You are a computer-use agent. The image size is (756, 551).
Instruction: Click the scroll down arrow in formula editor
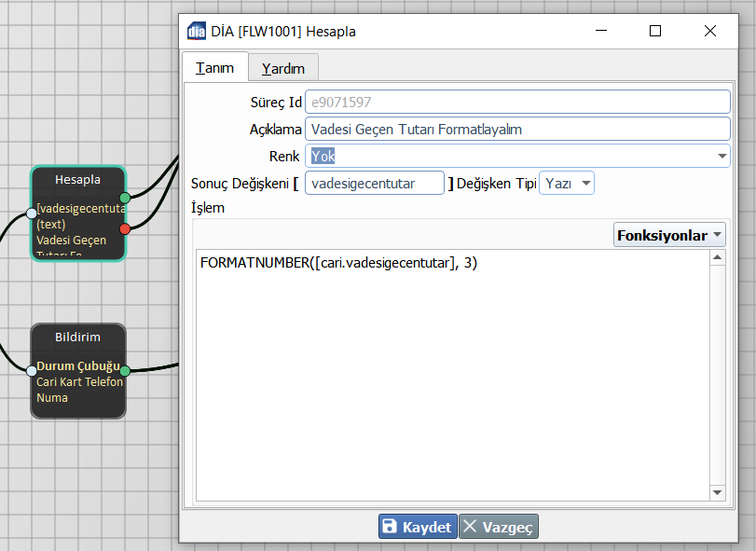717,492
